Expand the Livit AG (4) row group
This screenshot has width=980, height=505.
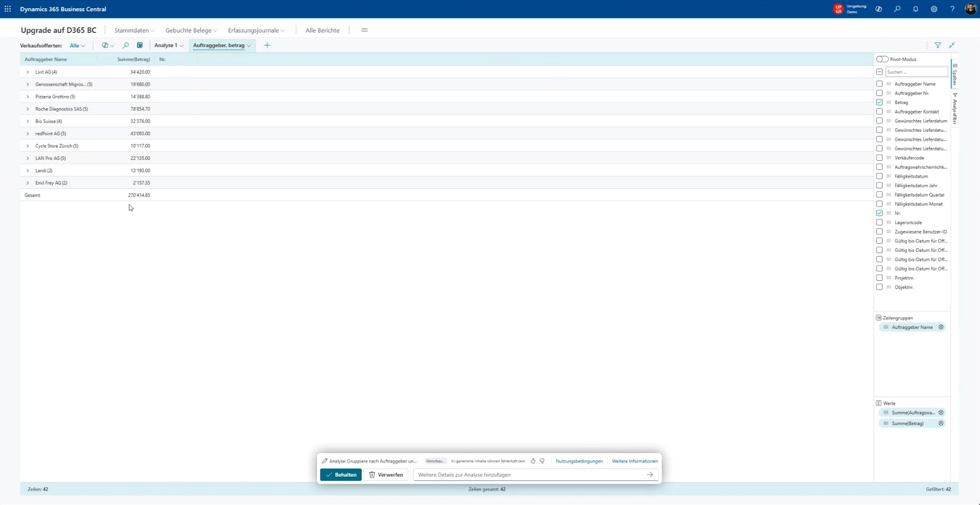pyautogui.click(x=28, y=72)
